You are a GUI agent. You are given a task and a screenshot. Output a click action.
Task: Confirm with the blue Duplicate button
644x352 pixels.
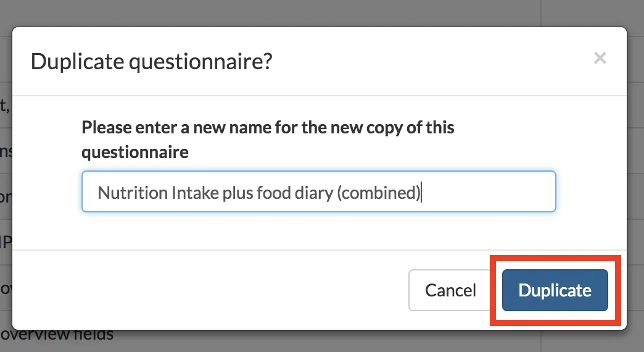click(x=555, y=290)
